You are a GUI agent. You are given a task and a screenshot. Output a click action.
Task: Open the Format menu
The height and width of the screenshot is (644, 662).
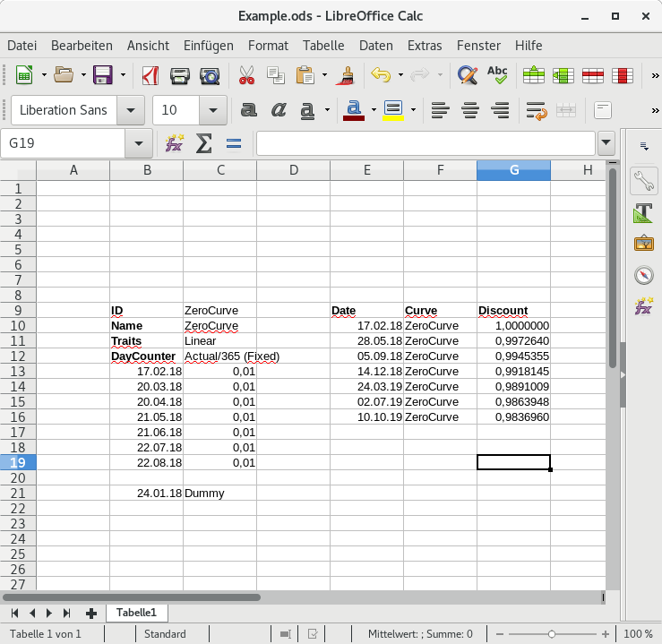[x=268, y=45]
